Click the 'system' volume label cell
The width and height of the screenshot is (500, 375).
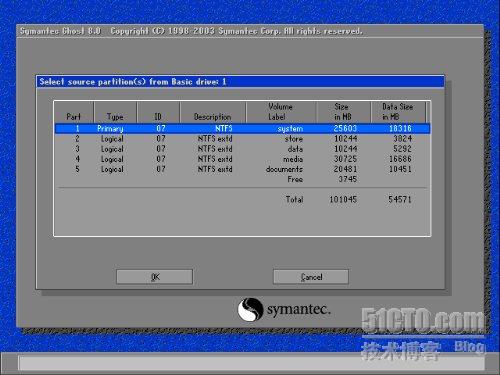click(x=290, y=129)
